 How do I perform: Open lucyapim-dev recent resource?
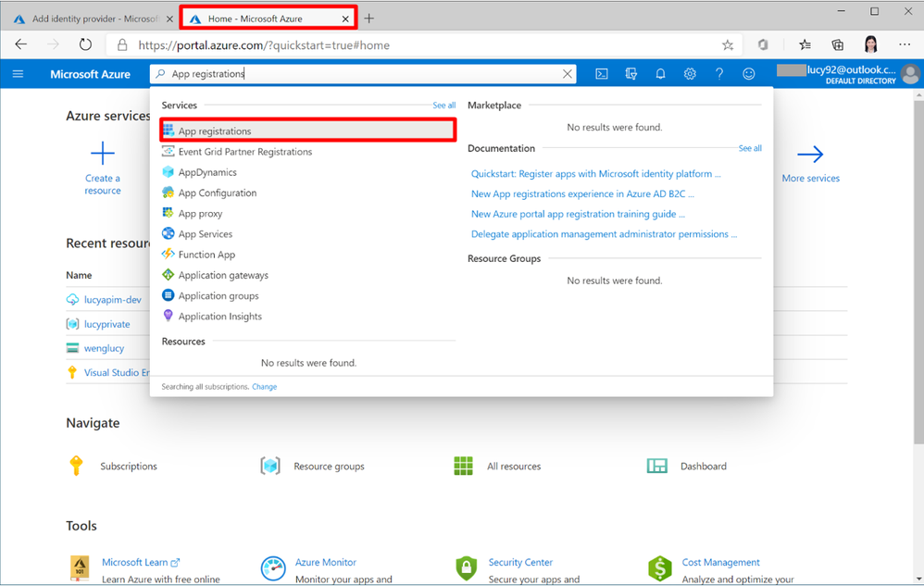113,300
